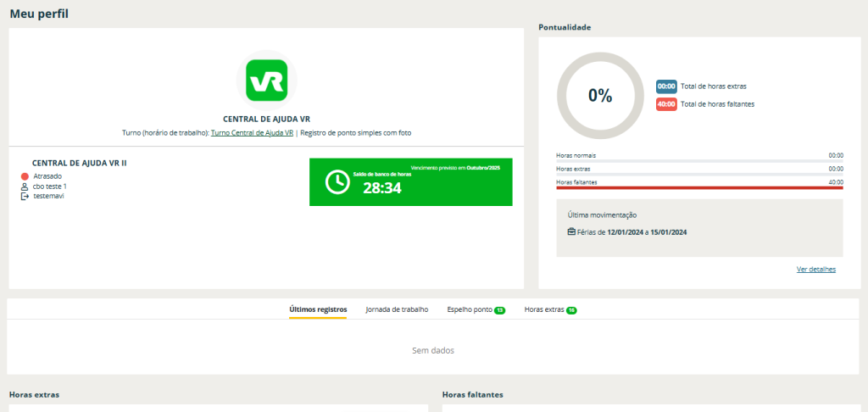Click the briefcase icon next to Férias

[571, 231]
